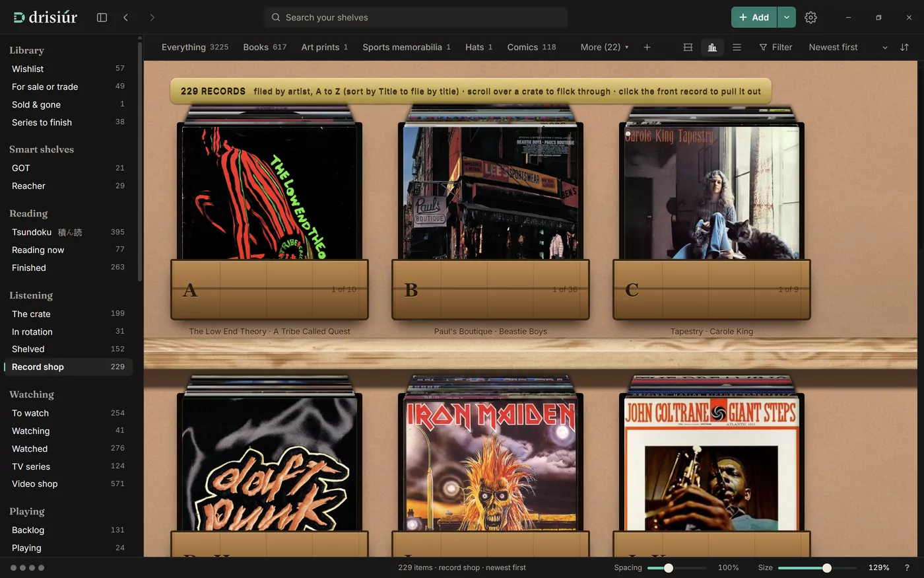
Task: Reverse sort direction with the arrows icon
Action: point(904,47)
